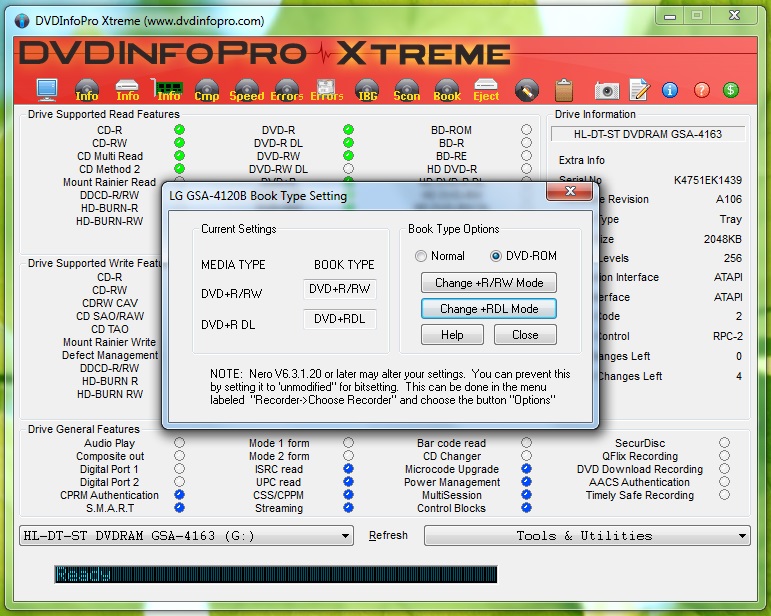Click the clipboard toolbar icon
This screenshot has width=771, height=616.
pyautogui.click(x=564, y=90)
